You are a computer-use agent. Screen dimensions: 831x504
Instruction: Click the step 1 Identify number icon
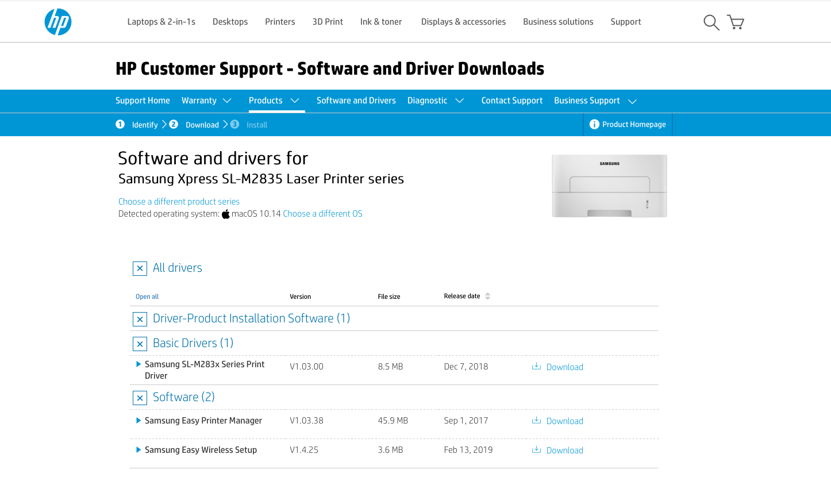[x=120, y=124]
